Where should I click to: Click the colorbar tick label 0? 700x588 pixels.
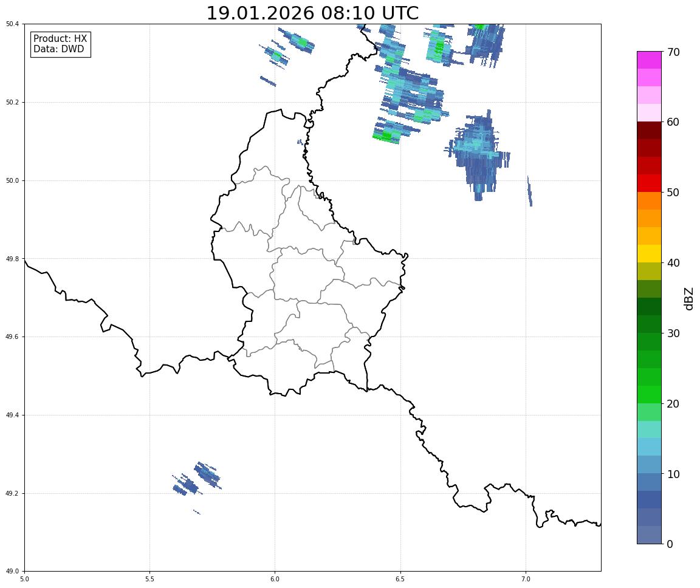[670, 544]
